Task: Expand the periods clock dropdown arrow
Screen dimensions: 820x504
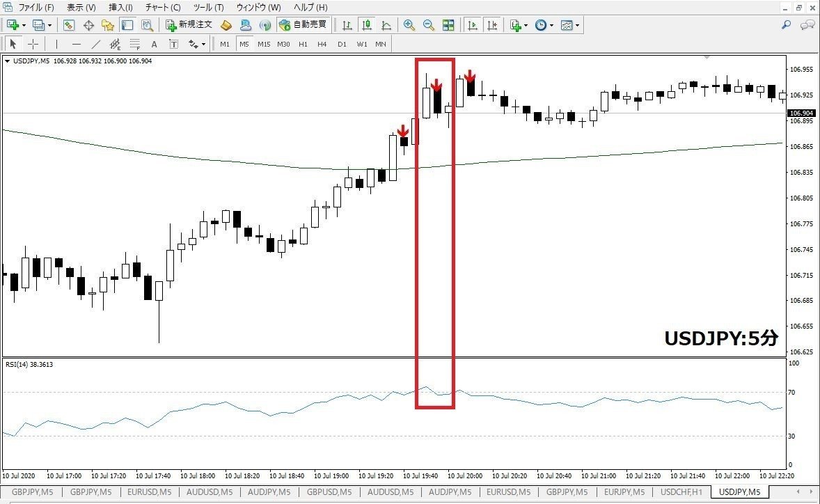Action: (x=551, y=25)
